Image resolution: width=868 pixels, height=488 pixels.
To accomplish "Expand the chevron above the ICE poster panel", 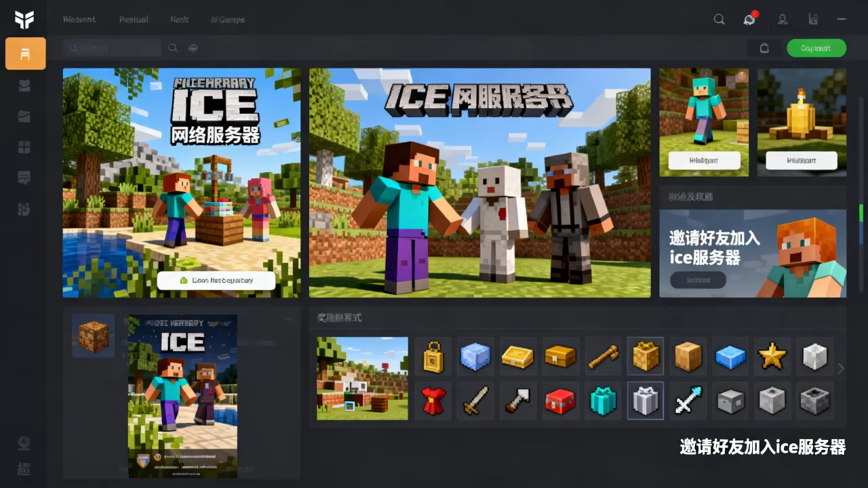I will (288, 319).
